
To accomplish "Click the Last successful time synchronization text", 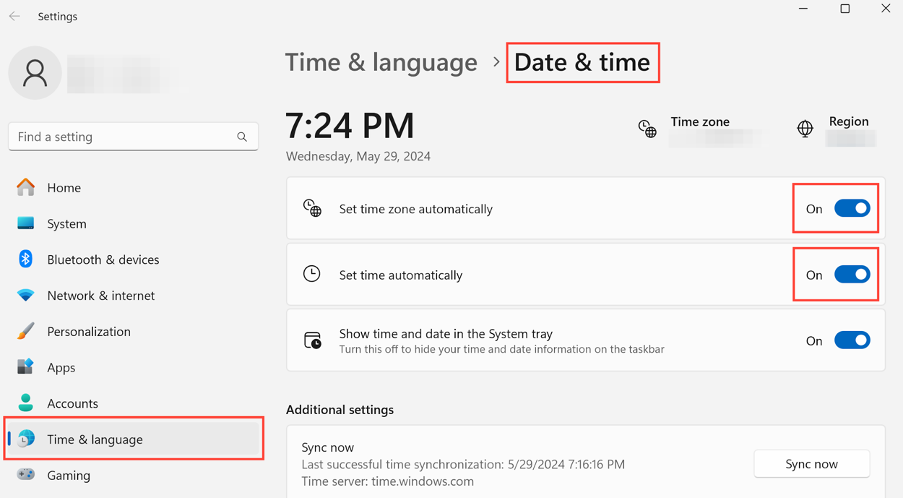I will pos(463,464).
